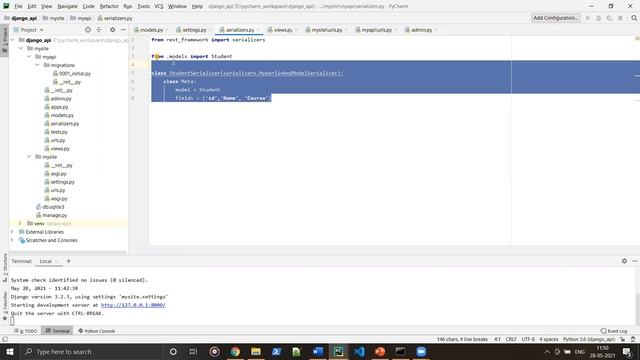Open Search Everywhere magnifier icon
The width and height of the screenshot is (640, 360).
(x=634, y=18)
